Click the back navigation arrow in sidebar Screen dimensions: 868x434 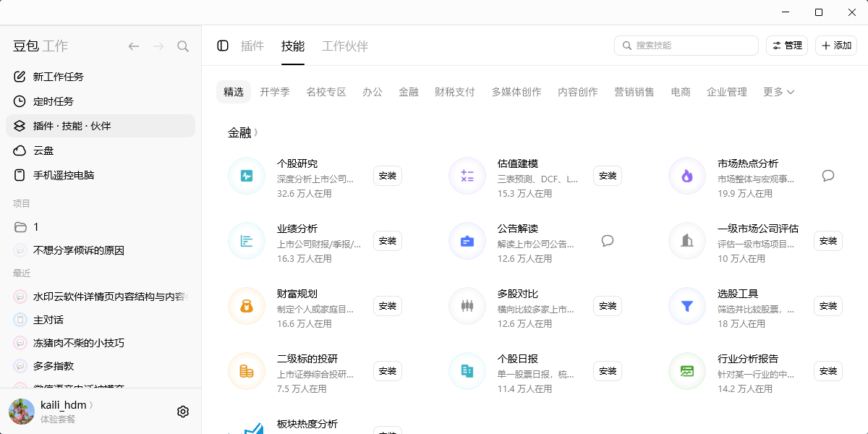point(134,46)
